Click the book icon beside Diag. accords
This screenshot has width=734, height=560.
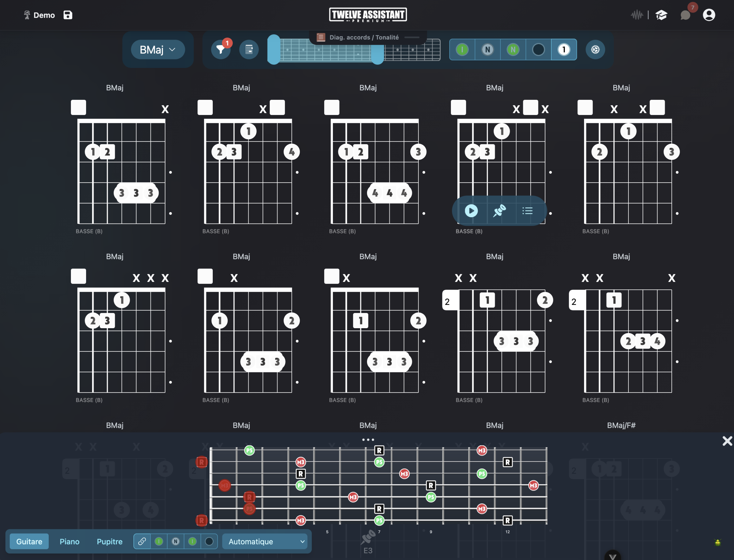pos(321,37)
